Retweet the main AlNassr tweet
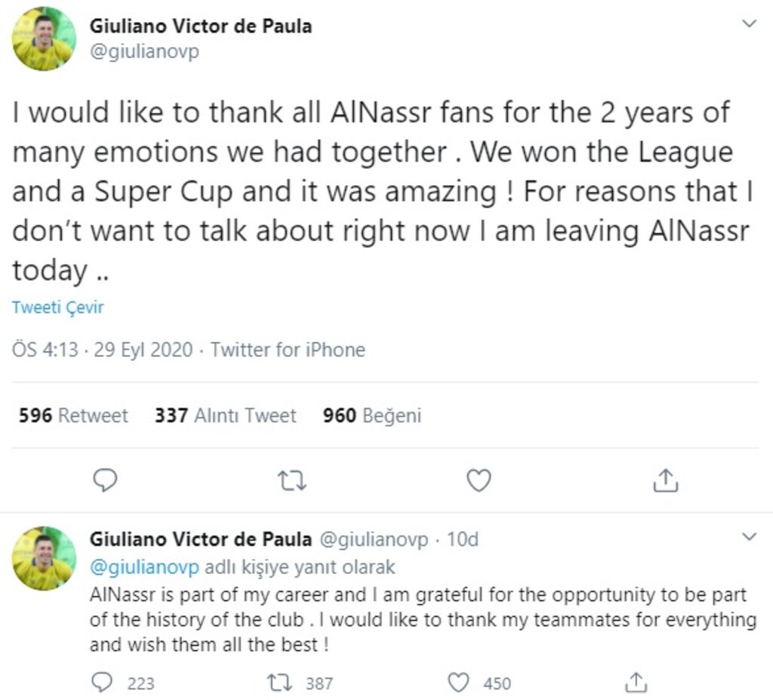The height and width of the screenshot is (700, 773). coord(291,480)
